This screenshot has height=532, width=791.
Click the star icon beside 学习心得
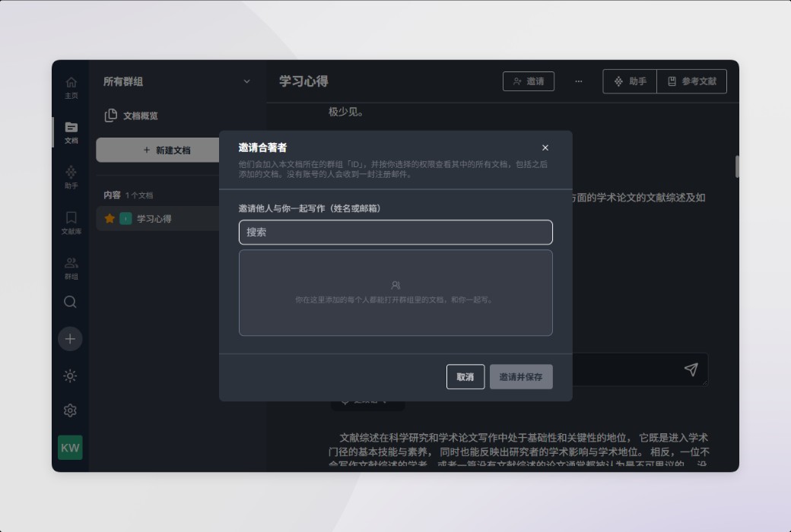[110, 218]
